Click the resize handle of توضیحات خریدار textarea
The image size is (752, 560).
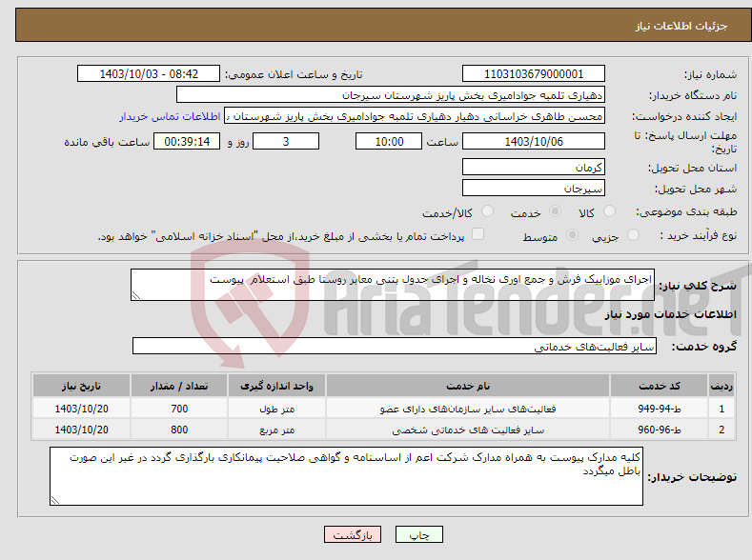coord(55,500)
